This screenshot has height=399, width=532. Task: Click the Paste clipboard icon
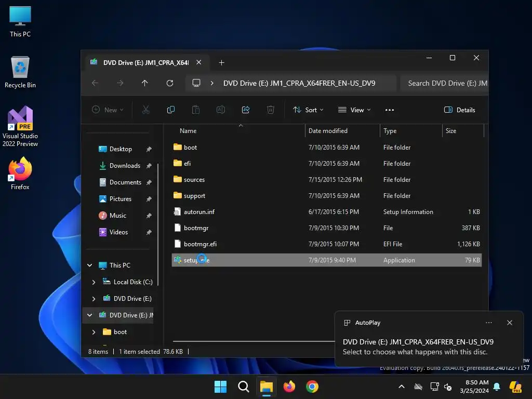196,110
